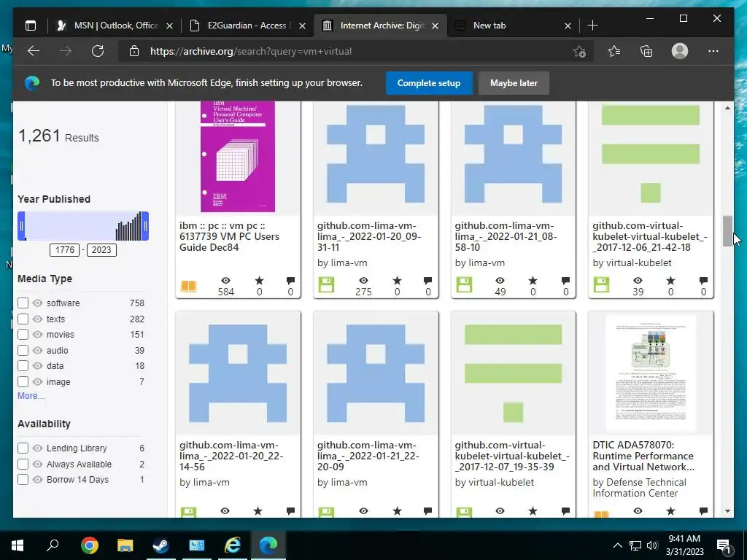Launch Google Chrome from taskbar
The height and width of the screenshot is (560, 747).
coord(89,545)
